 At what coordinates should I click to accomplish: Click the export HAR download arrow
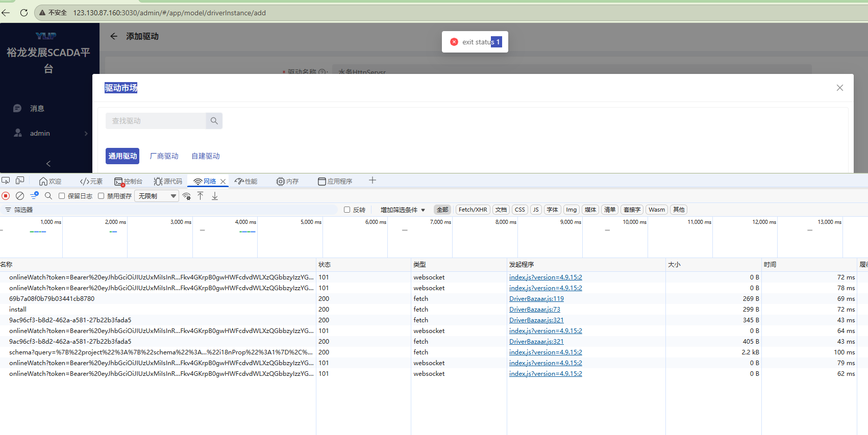pos(215,196)
